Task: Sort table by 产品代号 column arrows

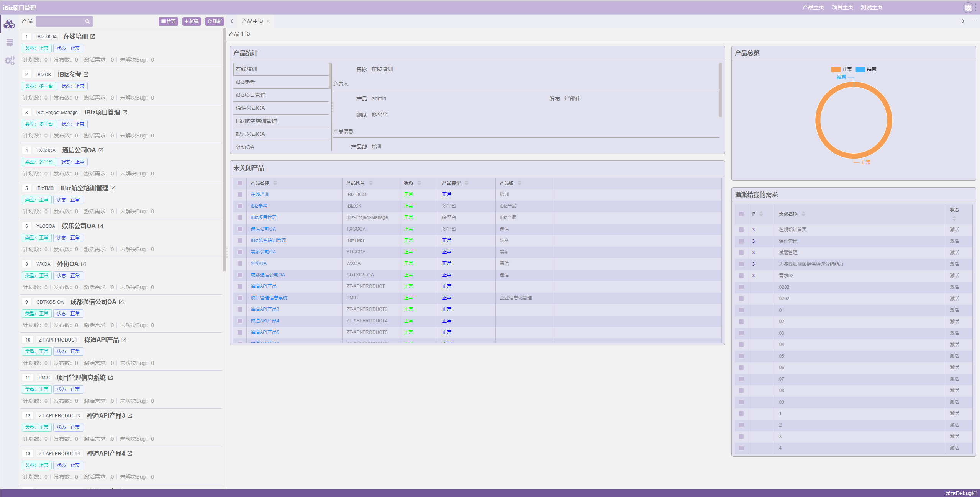Action: point(371,183)
